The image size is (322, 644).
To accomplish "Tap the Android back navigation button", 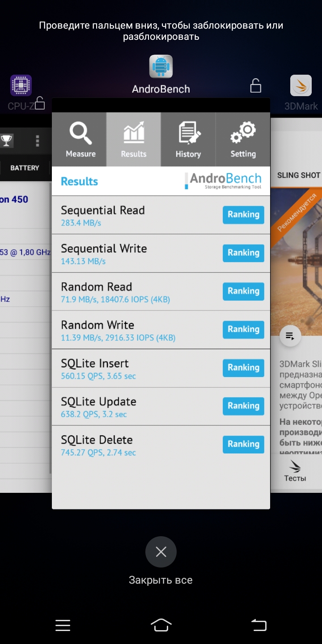I will (x=259, y=625).
